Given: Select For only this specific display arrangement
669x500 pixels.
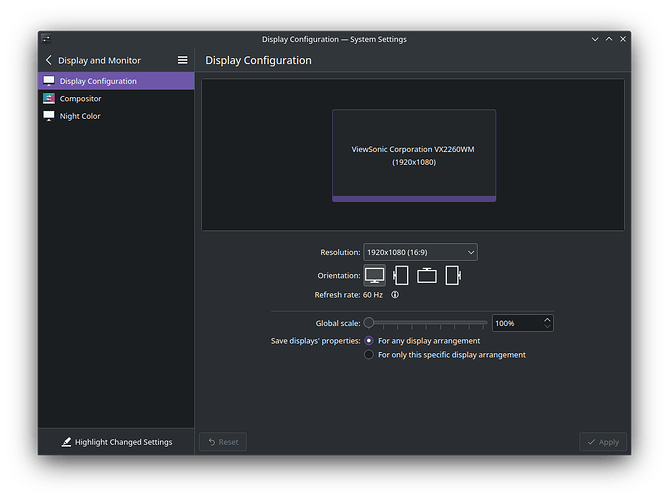Looking at the screenshot, I should [x=445, y=355].
